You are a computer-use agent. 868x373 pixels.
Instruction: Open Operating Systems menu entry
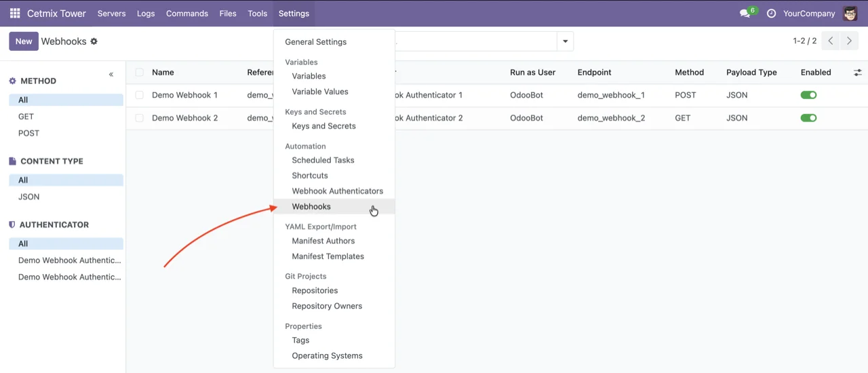point(334,356)
